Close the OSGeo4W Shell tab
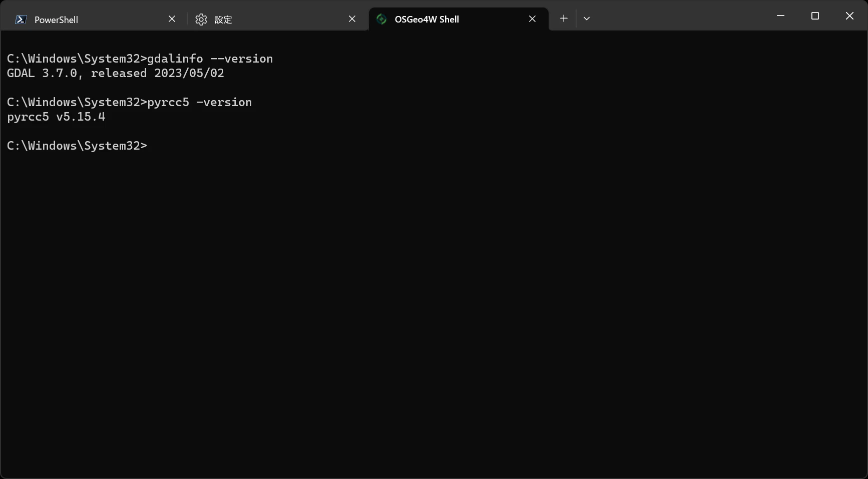Screen dimensions: 868x479 532,19
